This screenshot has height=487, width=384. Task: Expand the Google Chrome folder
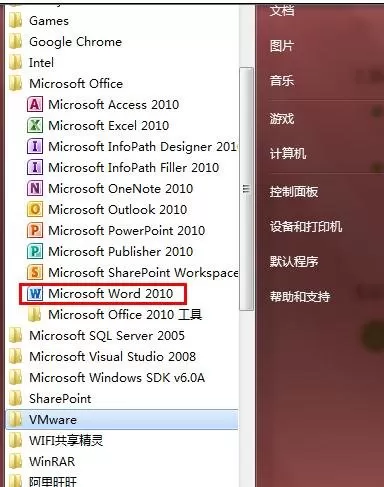[x=76, y=42]
